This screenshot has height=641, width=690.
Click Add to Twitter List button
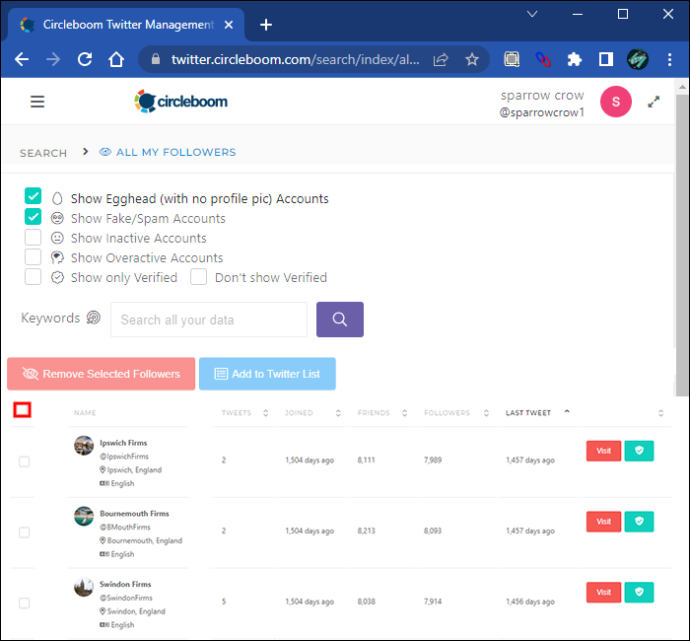click(267, 374)
